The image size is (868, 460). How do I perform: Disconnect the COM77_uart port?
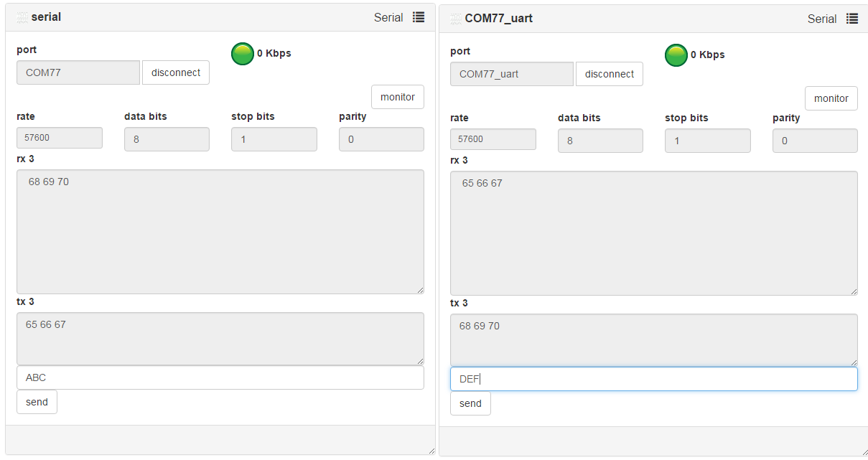[x=610, y=74]
